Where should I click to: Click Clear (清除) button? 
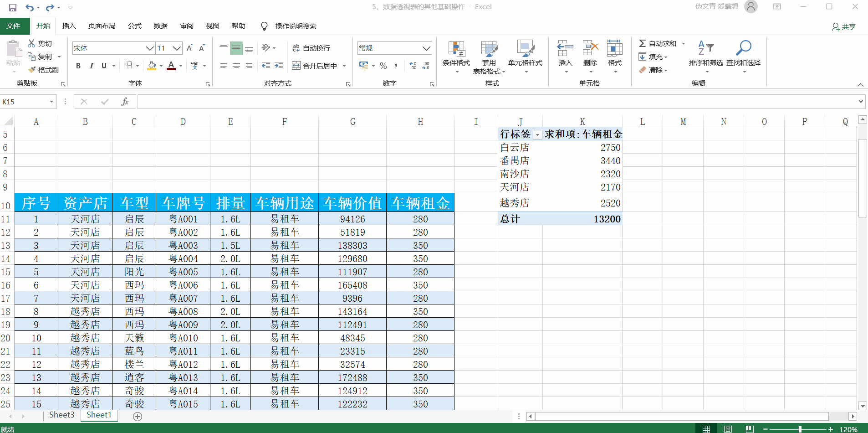point(653,70)
